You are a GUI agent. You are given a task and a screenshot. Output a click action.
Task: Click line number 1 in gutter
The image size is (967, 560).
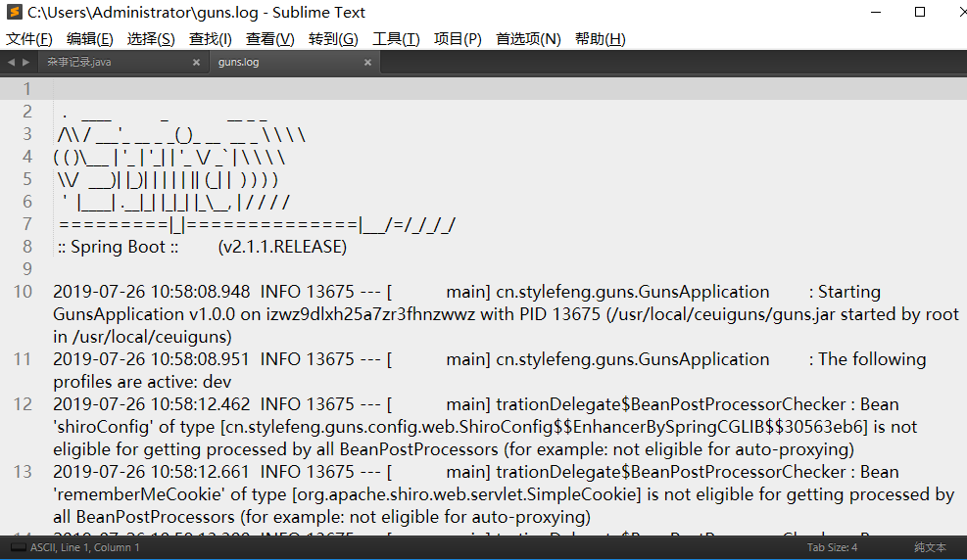27,89
